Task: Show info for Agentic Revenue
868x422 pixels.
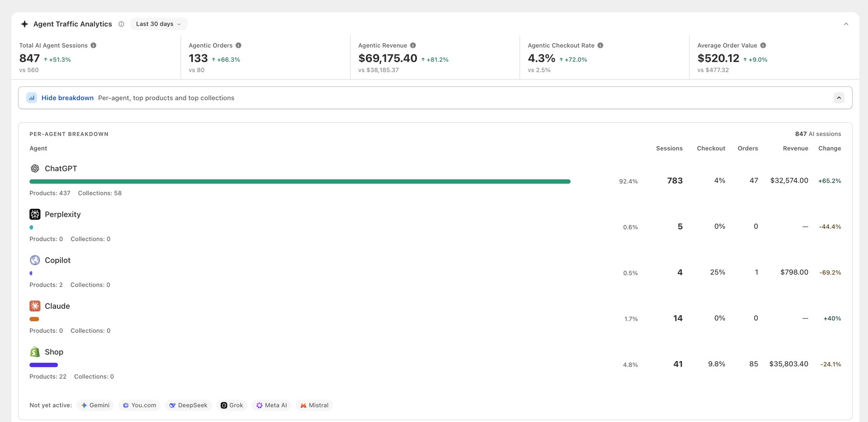Action: 413,45
